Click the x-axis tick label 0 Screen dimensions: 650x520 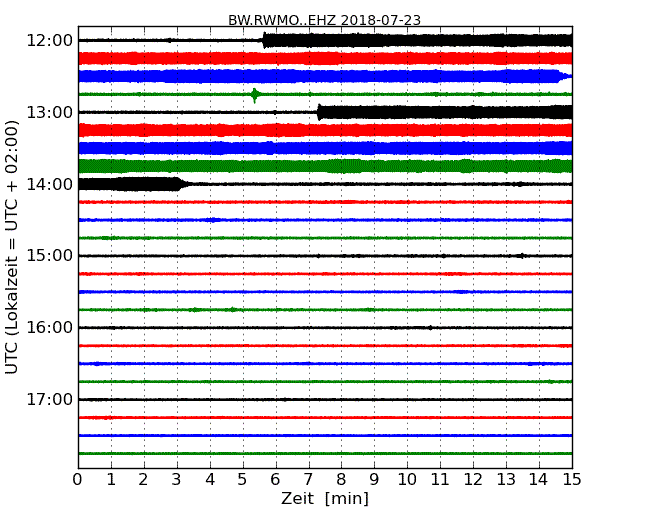[78, 480]
